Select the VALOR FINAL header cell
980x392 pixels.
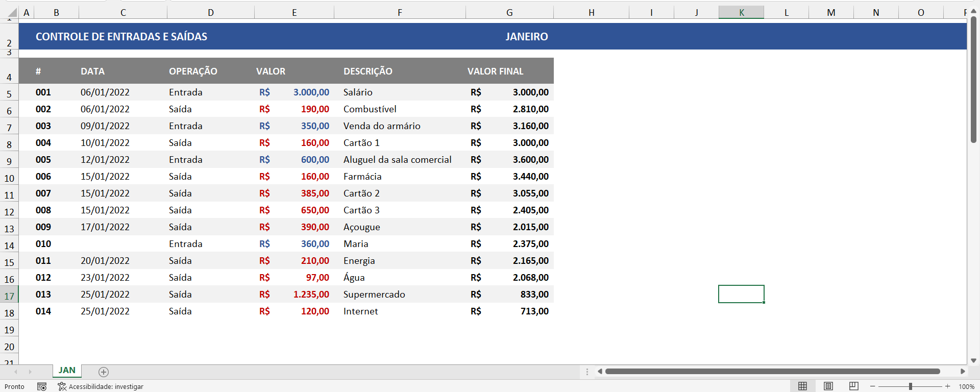point(509,71)
